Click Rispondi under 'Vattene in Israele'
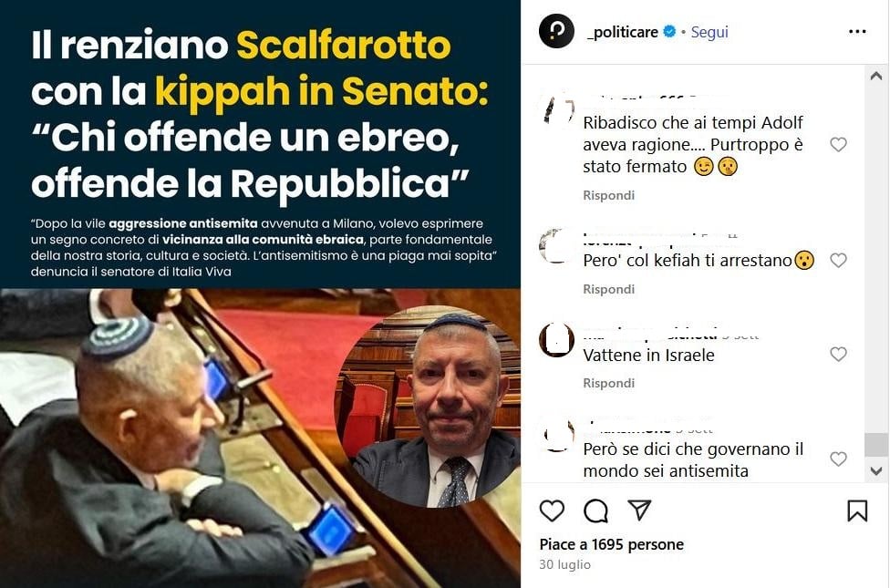Image resolution: width=890 pixels, height=588 pixels. pos(608,383)
